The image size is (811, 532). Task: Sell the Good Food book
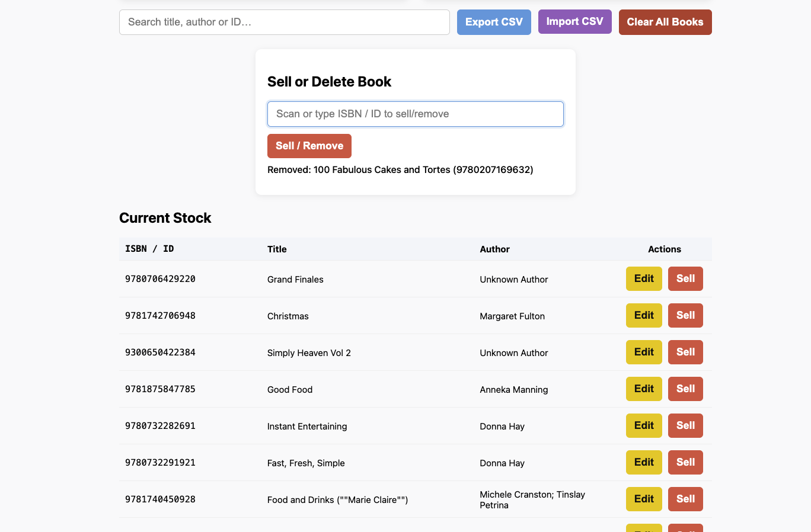point(685,389)
